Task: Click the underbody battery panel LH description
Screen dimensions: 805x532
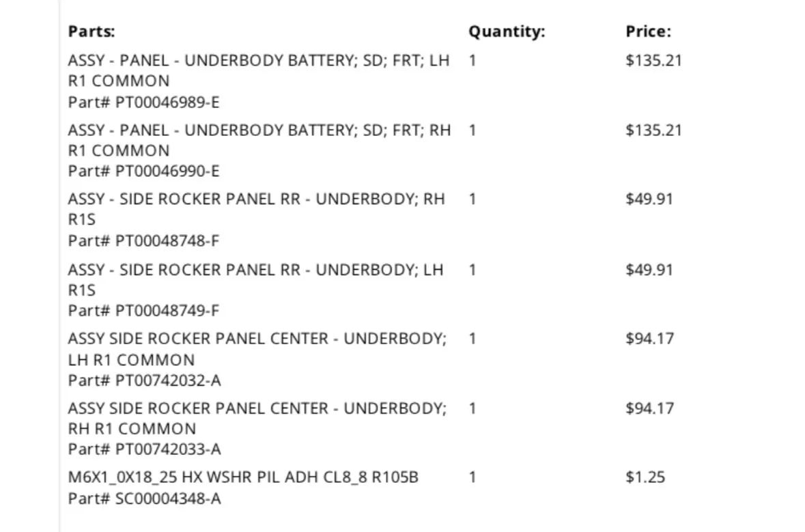Action: pos(259,71)
